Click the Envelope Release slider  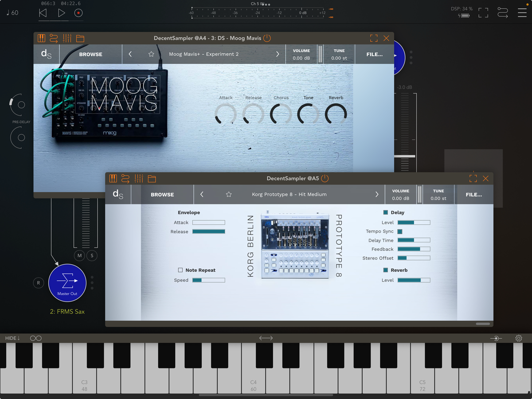[x=208, y=231]
